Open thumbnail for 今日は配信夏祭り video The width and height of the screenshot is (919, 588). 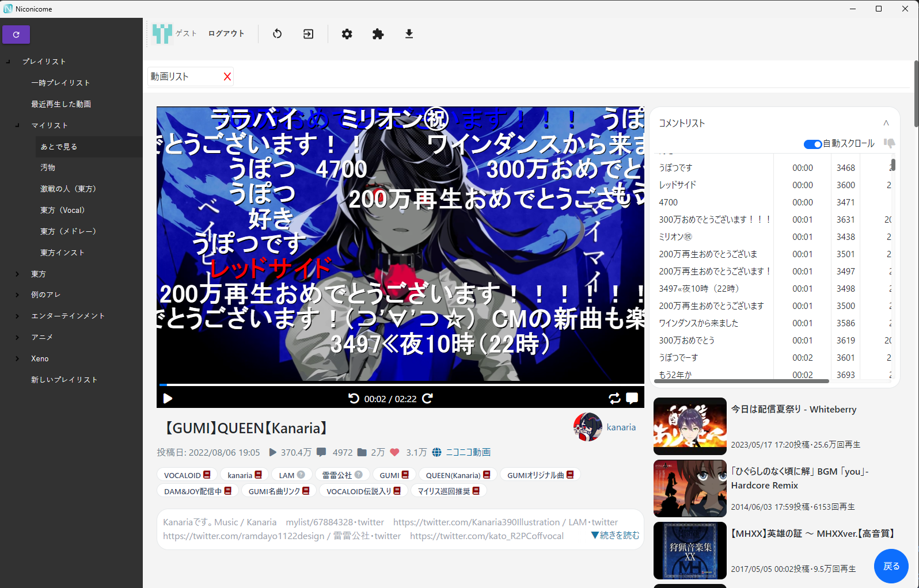(690, 426)
